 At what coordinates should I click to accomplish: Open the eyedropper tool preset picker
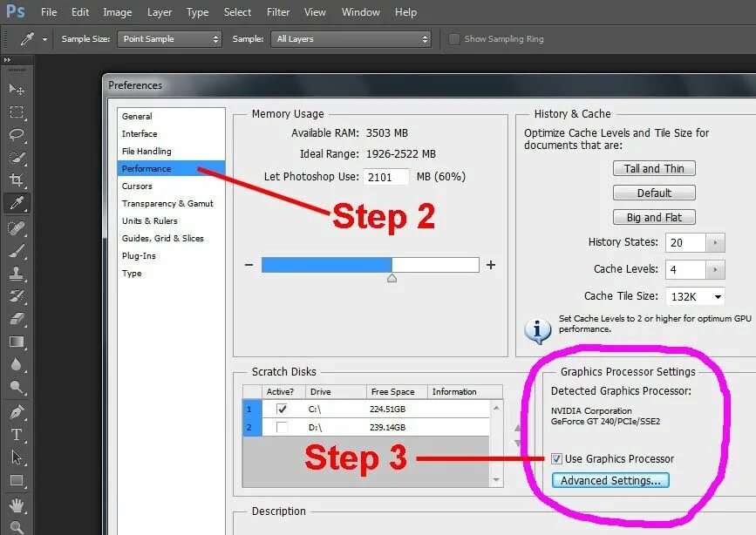pyautogui.click(x=27, y=39)
